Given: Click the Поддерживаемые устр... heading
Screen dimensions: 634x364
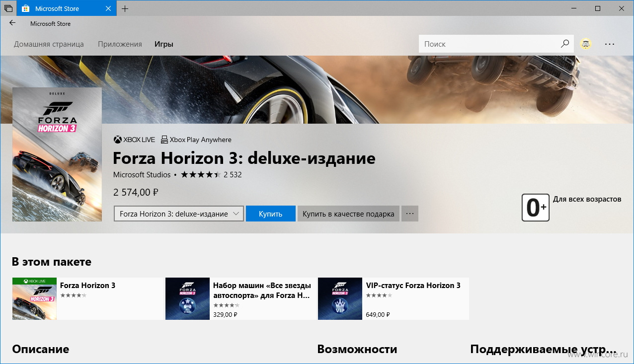Looking at the screenshot, I should [544, 349].
